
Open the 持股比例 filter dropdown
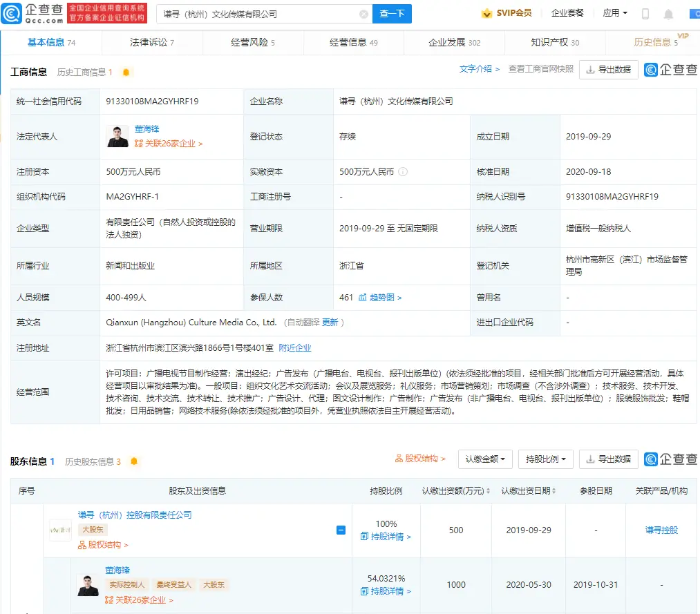(545, 459)
